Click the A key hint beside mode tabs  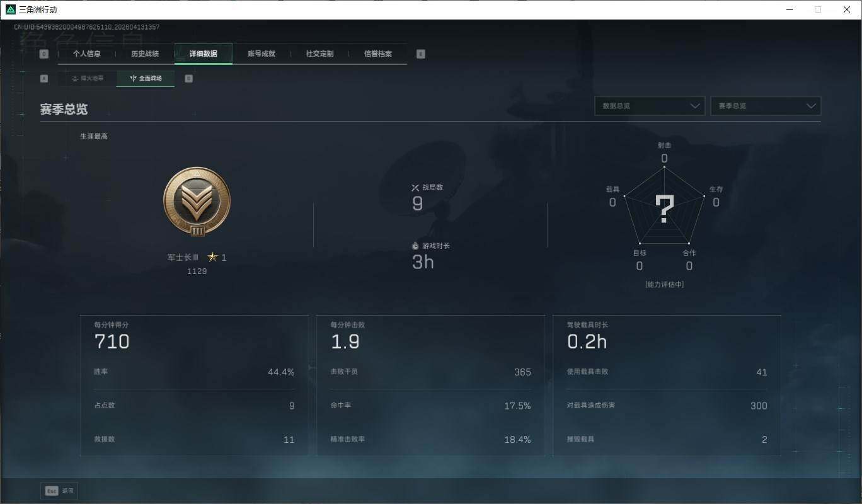coord(43,79)
